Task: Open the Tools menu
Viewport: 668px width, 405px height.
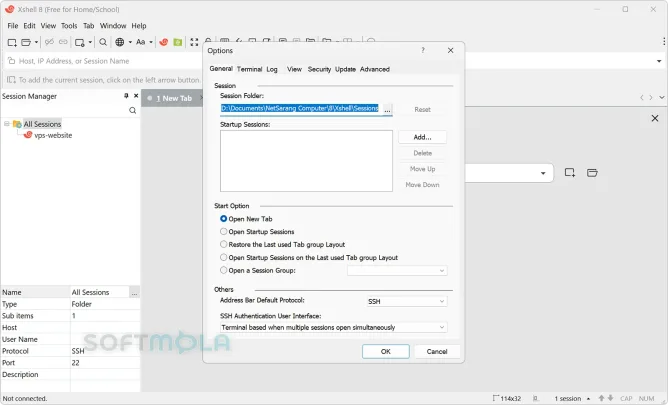Action: [69, 26]
